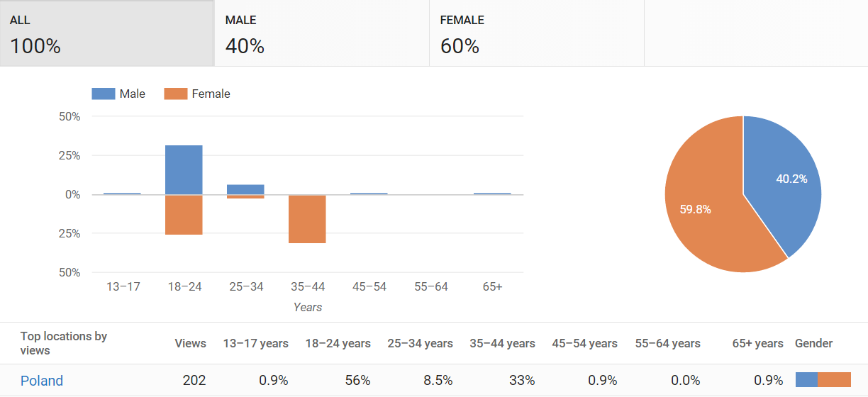868x397 pixels.
Task: Click the 65+ years column header
Action: click(757, 343)
